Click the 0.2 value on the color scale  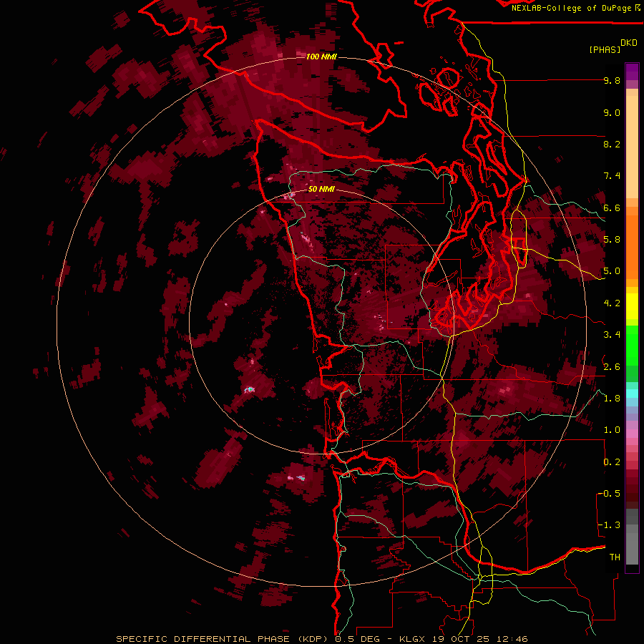click(612, 462)
